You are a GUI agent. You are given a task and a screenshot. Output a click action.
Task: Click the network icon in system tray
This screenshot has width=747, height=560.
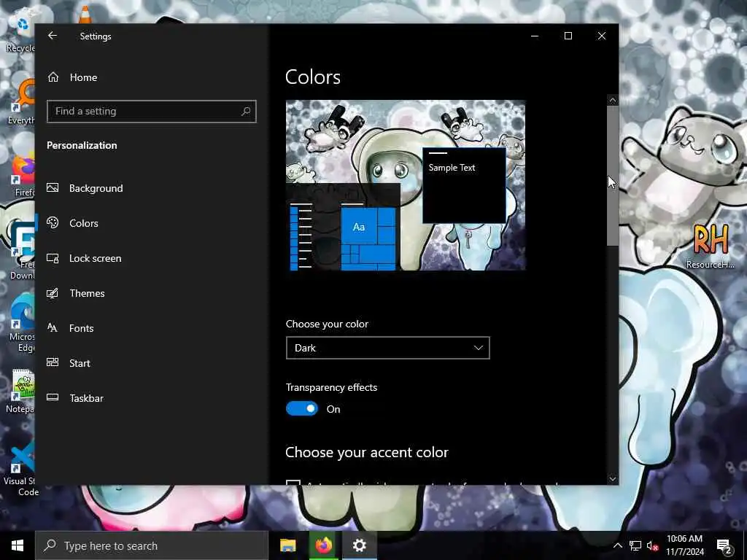coord(635,545)
